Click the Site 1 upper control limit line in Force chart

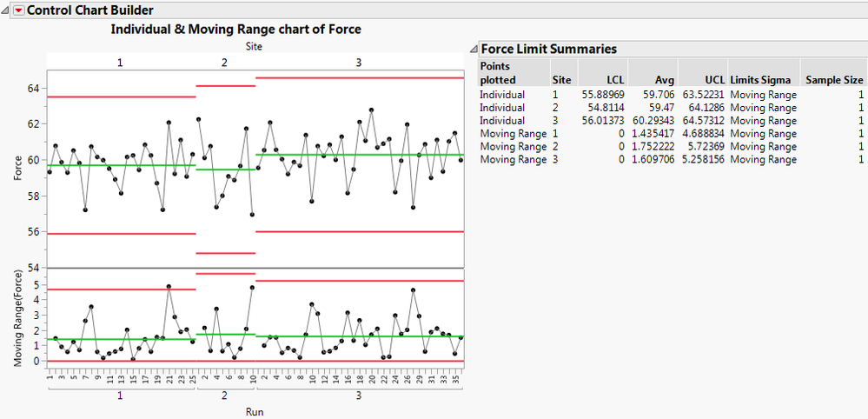pyautogui.click(x=122, y=96)
